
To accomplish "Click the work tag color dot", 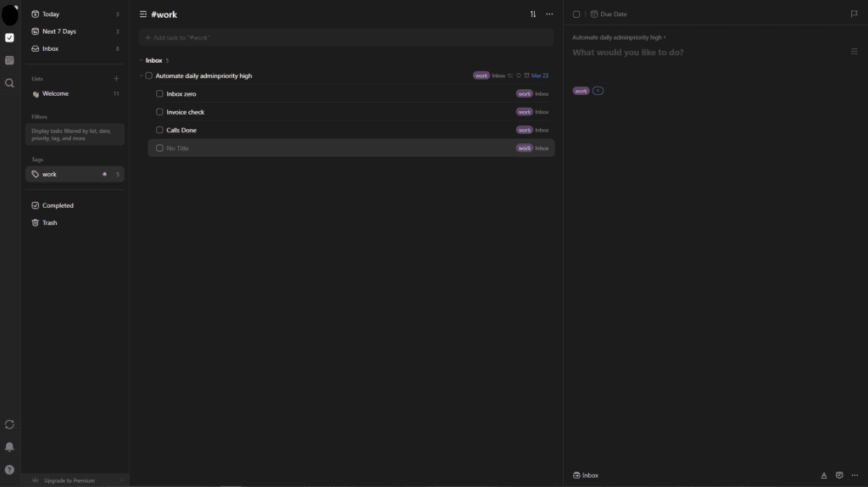I will 104,175.
